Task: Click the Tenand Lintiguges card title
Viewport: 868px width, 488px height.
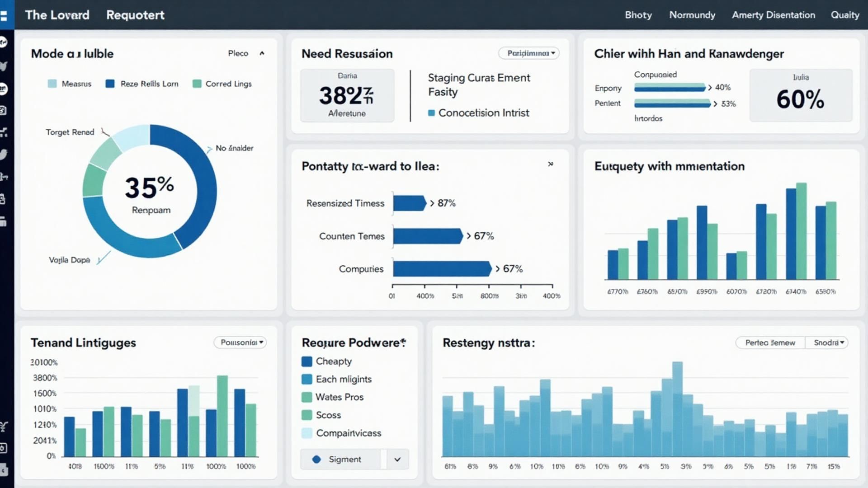Action: pyautogui.click(x=83, y=343)
